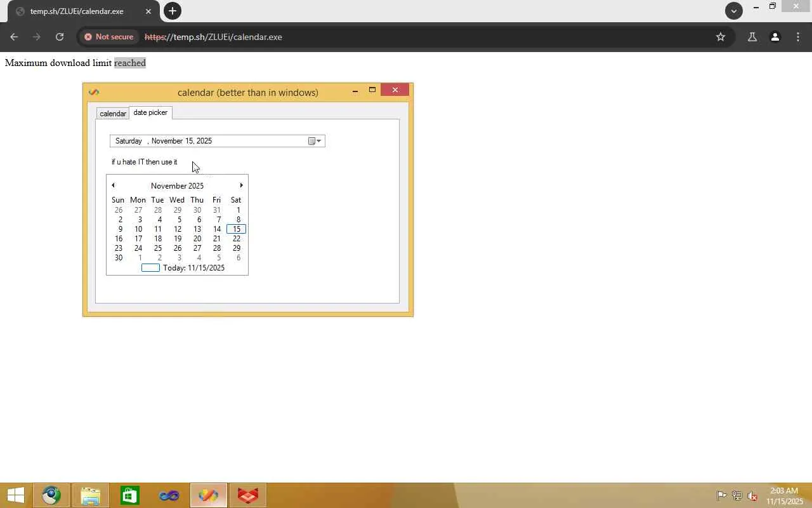
Task: Click the November 2025 month title
Action: 177,186
